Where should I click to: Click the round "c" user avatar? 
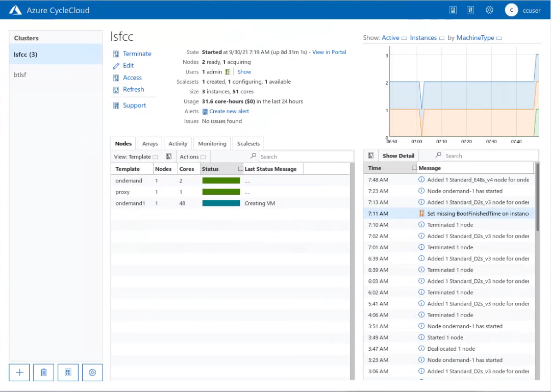coord(511,10)
